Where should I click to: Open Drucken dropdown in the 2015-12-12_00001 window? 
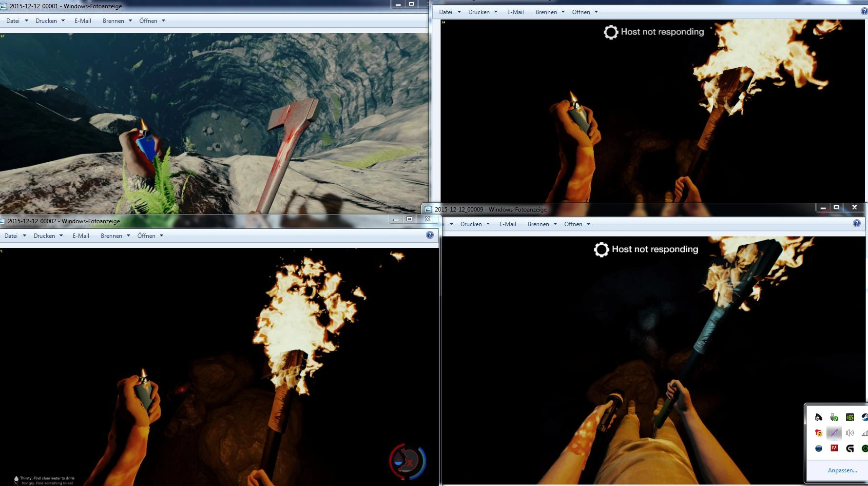50,21
